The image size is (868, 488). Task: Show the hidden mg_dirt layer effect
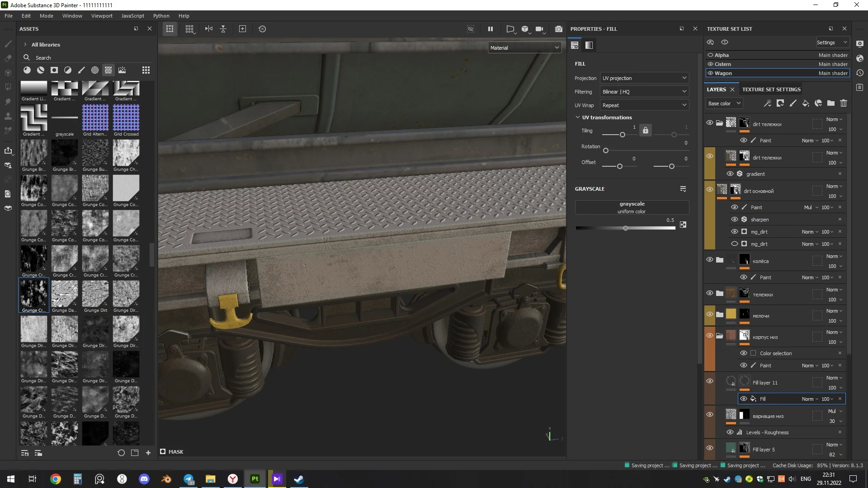pyautogui.click(x=735, y=244)
